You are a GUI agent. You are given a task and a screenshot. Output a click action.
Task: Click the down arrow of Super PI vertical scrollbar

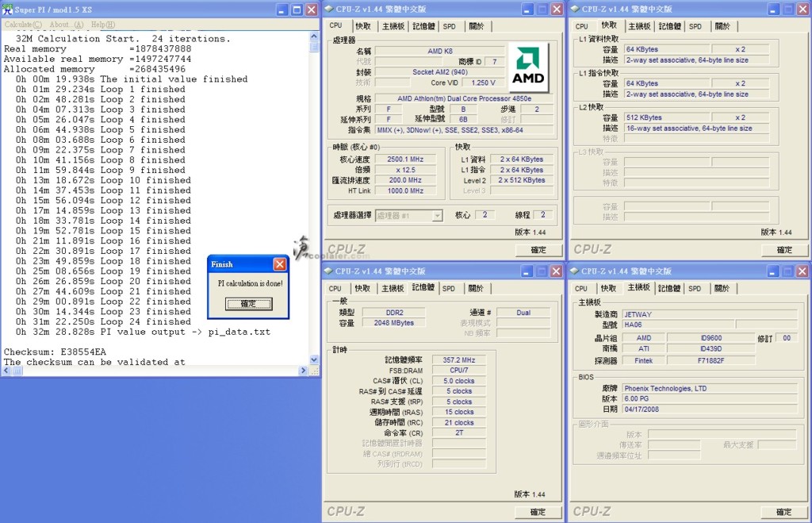tap(314, 360)
